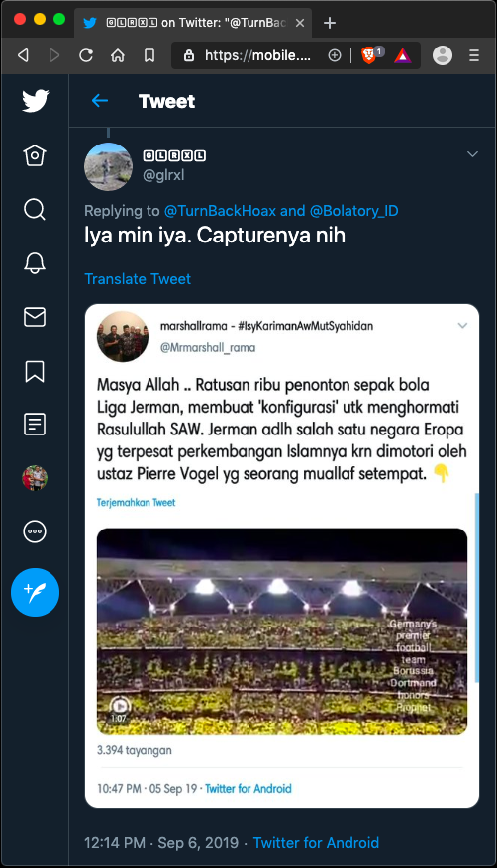Select the Twitter browser tab
Image resolution: width=497 pixels, height=868 pixels.
193,23
